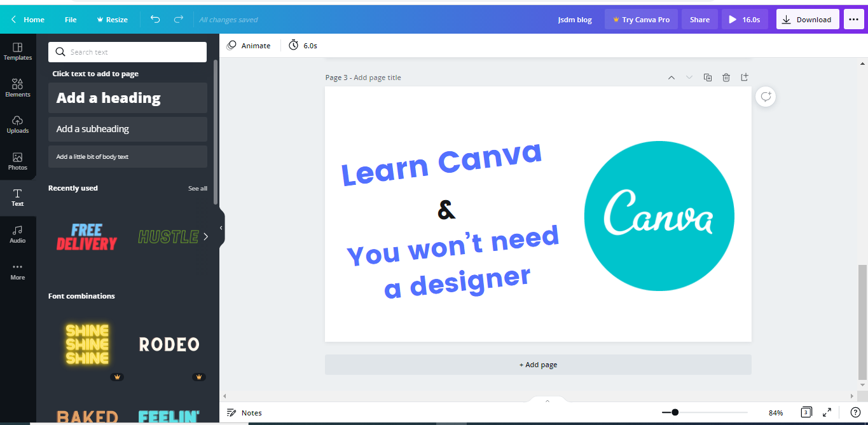Open the Audio tab
Viewport: 868px width, 425px height.
(x=18, y=234)
